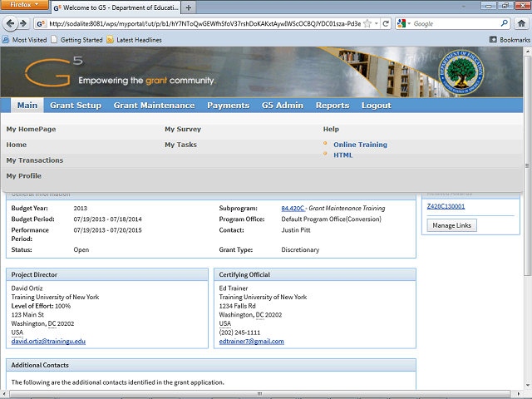Open the Grant Maintenance menu
This screenshot has width=532, height=399.
(154, 106)
